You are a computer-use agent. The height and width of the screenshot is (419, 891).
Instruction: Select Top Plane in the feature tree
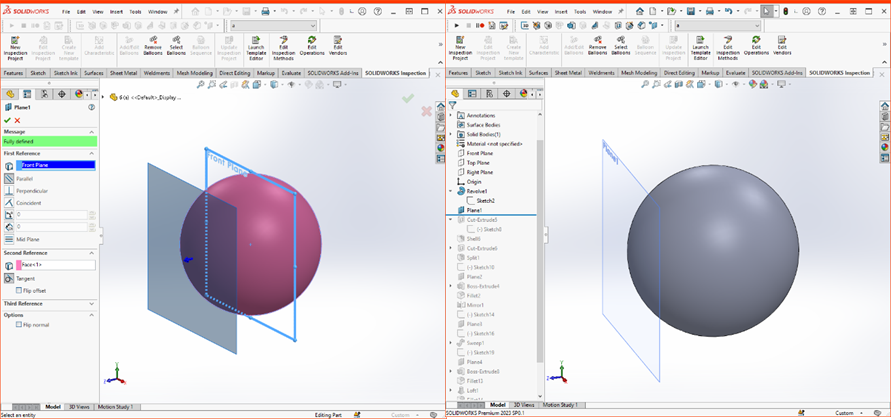(478, 162)
